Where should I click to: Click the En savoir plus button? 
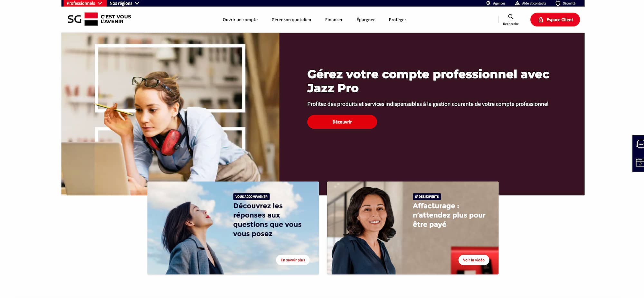(x=293, y=260)
